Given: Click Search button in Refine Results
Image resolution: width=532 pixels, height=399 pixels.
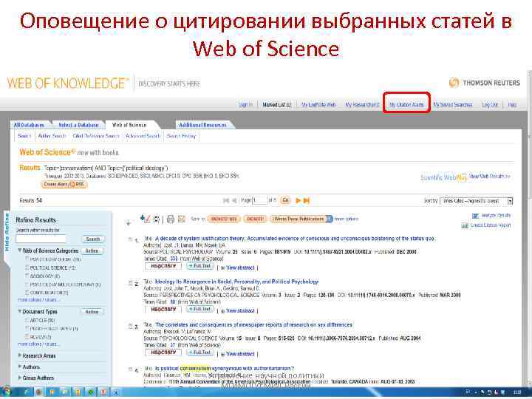Looking at the screenshot, I should 92,239.
